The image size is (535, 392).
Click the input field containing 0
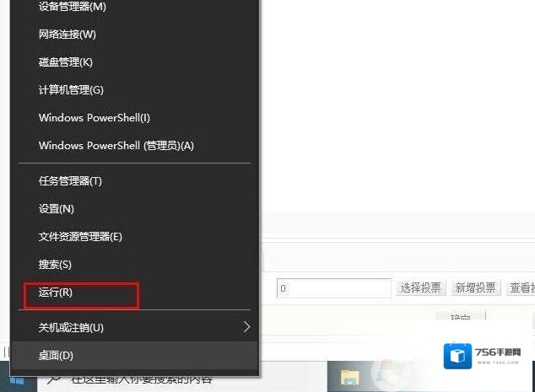(333, 288)
